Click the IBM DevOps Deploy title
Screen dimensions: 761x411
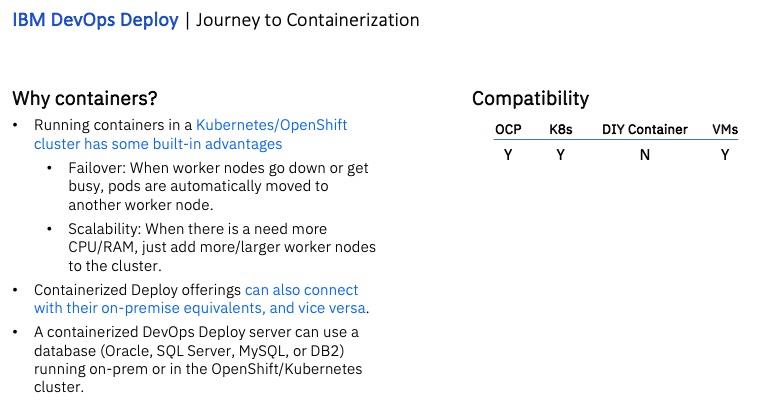tap(96, 20)
